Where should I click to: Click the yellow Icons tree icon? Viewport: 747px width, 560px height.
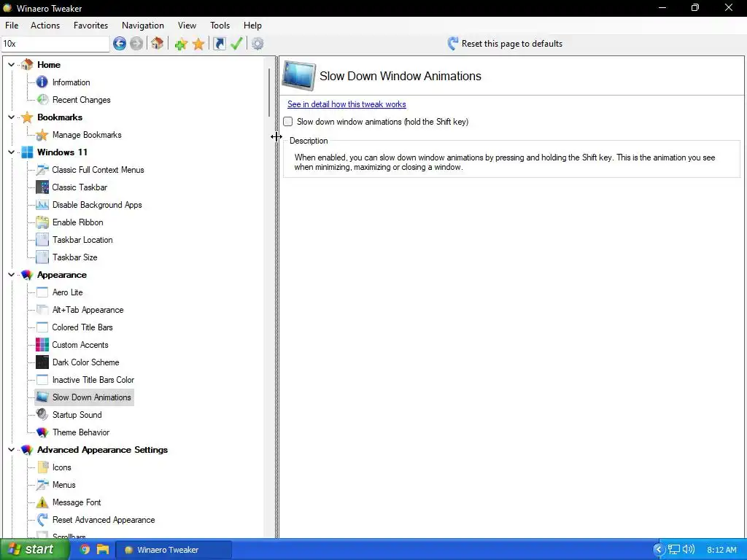[42, 467]
